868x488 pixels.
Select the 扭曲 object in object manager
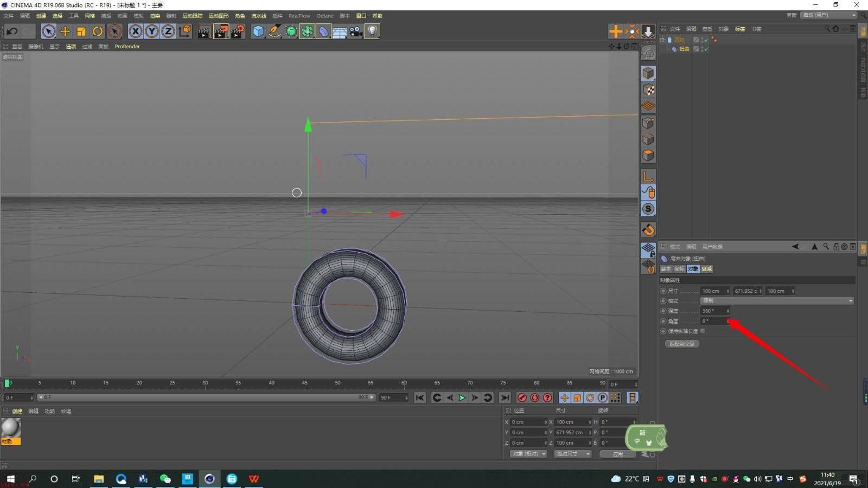click(685, 49)
